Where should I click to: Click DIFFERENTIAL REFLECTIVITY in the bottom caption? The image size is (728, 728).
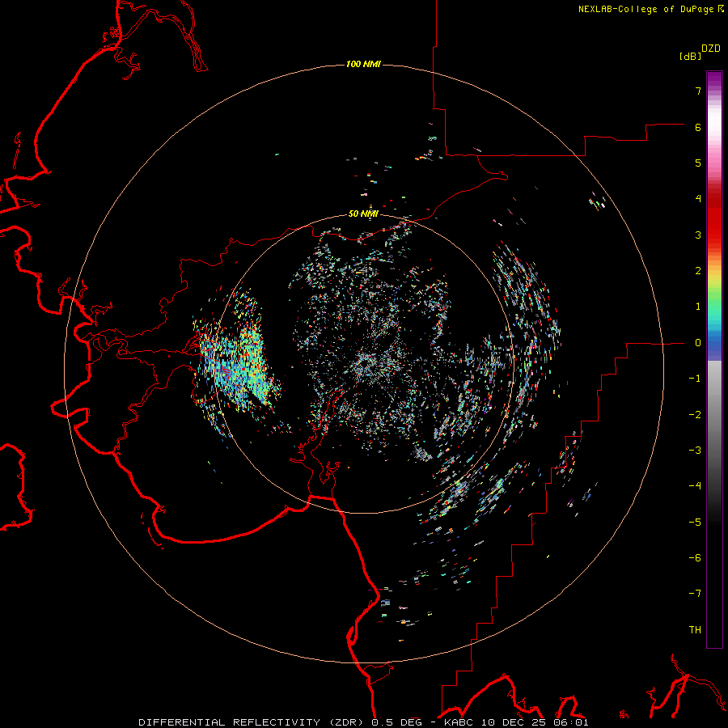pyautogui.click(x=230, y=722)
